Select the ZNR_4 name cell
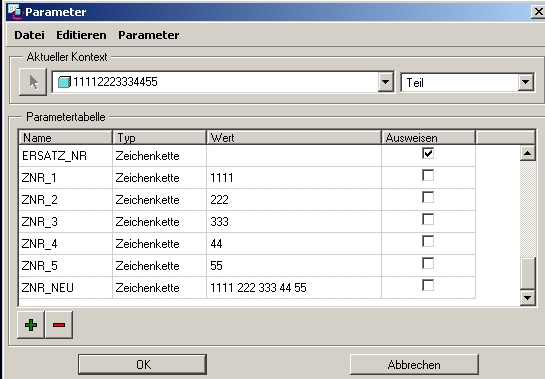This screenshot has height=379, width=545. 66,244
